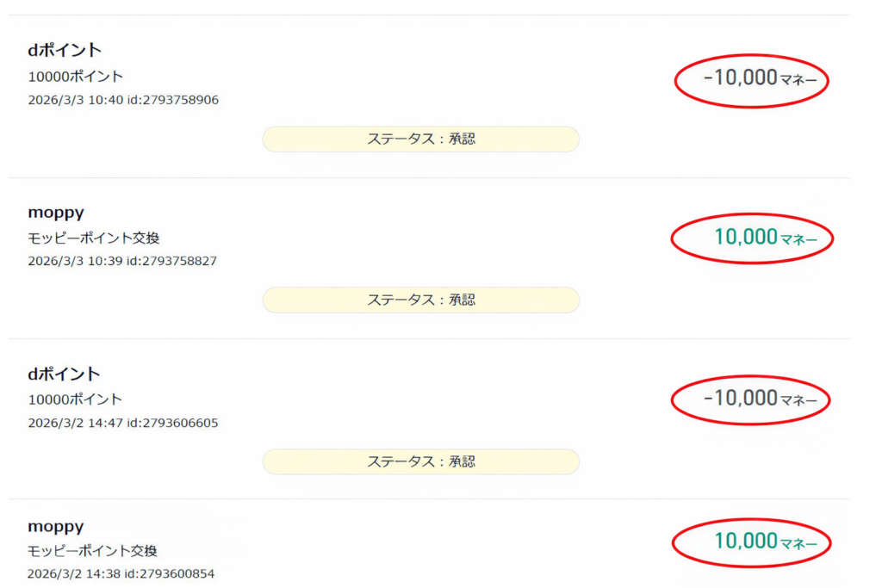Click the dポイント title dated 2026/3/2 14:47

(65, 374)
